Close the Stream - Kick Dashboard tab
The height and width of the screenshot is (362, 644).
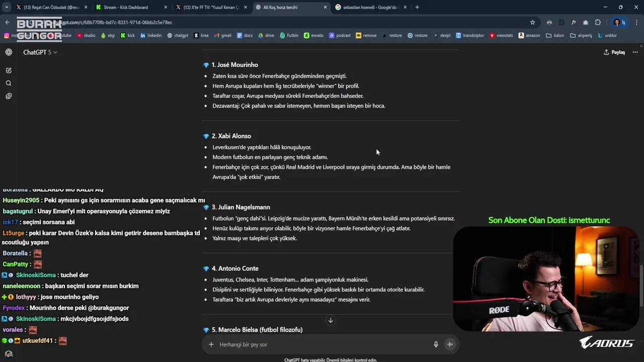click(x=166, y=7)
